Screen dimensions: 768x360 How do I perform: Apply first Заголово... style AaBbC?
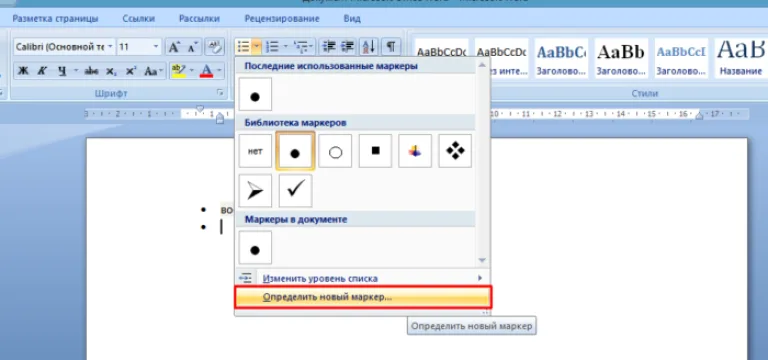[x=561, y=58]
